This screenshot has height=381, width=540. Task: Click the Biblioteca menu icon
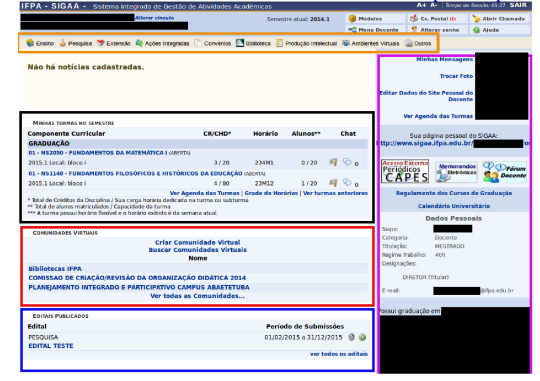[x=240, y=43]
